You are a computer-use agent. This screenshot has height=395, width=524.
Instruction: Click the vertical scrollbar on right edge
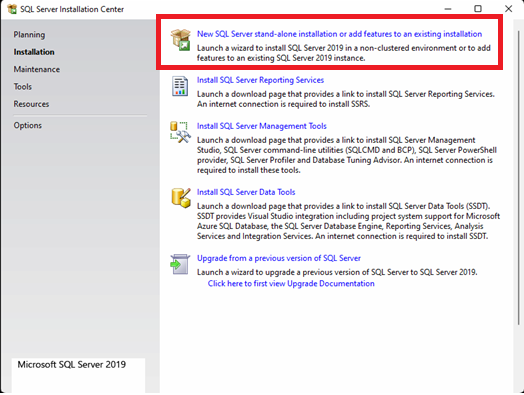point(519,177)
